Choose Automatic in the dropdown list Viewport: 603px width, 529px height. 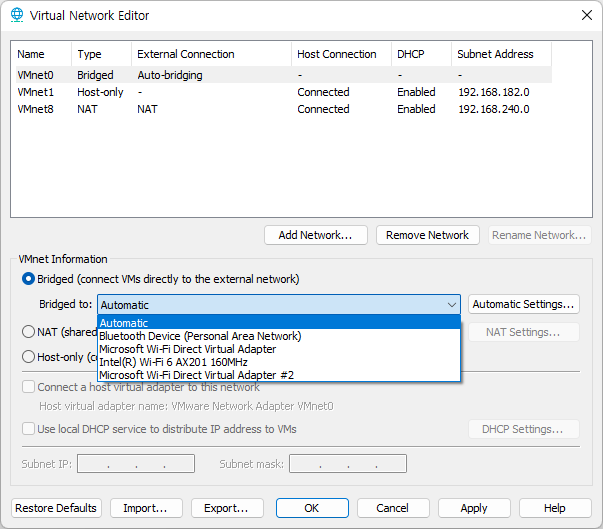279,323
